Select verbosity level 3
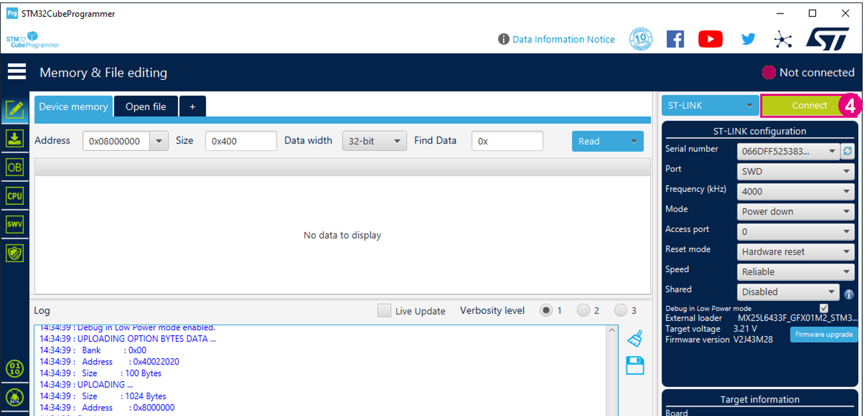This screenshot has height=416, width=868. (x=621, y=310)
